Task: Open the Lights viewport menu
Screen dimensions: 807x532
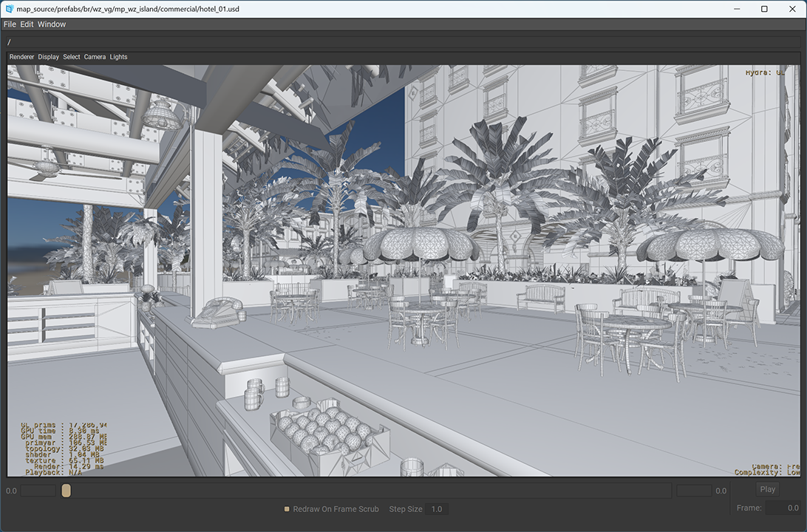Action: [118, 57]
